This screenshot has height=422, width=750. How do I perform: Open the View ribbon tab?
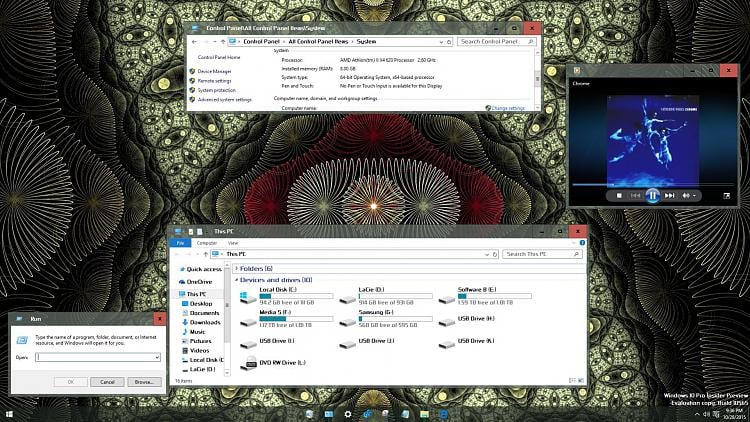(x=232, y=243)
